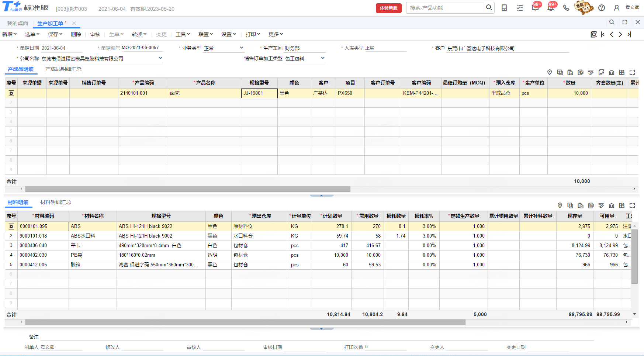644x356 pixels.
Task: Go to the previous record
Action: pyautogui.click(x=612, y=34)
